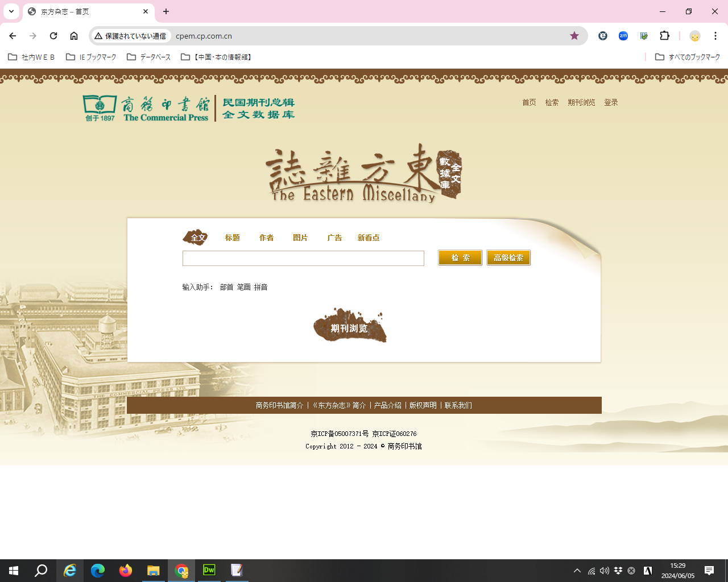Switch to the 作者 search tab
The height and width of the screenshot is (582, 728).
coord(266,238)
